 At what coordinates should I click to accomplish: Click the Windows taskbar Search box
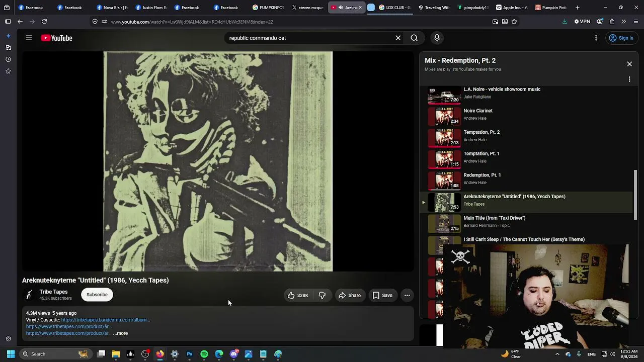tap(55, 354)
